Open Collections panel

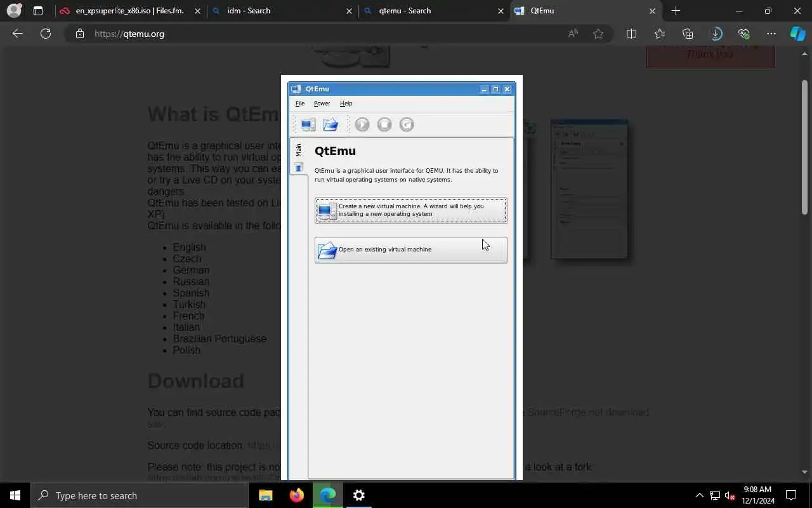point(688,34)
